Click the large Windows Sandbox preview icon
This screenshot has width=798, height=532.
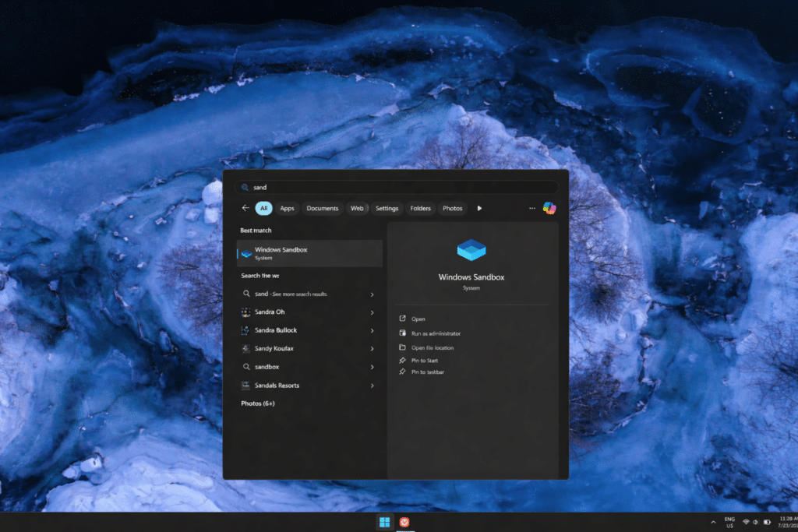[471, 250]
